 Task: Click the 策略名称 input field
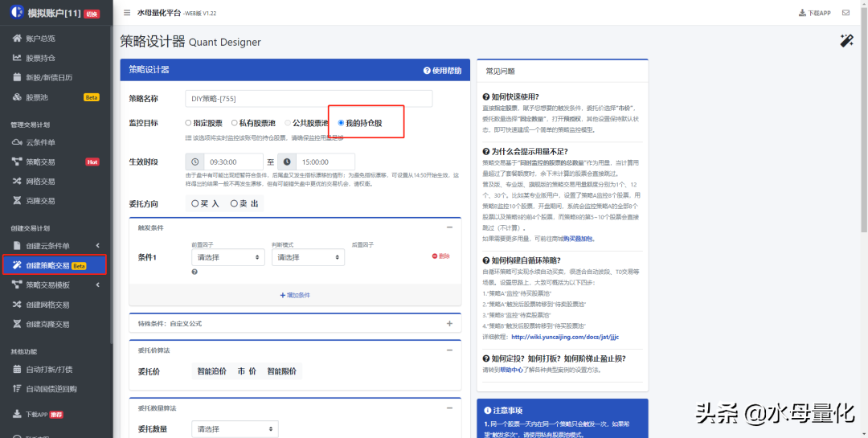(309, 99)
